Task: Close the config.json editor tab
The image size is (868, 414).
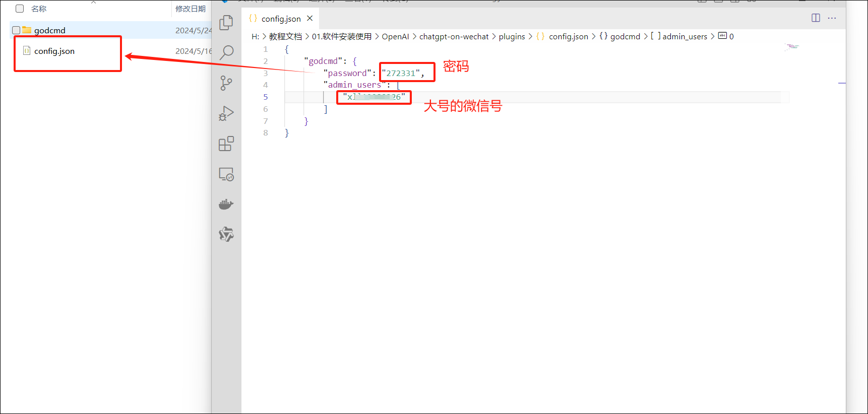Action: pos(310,19)
